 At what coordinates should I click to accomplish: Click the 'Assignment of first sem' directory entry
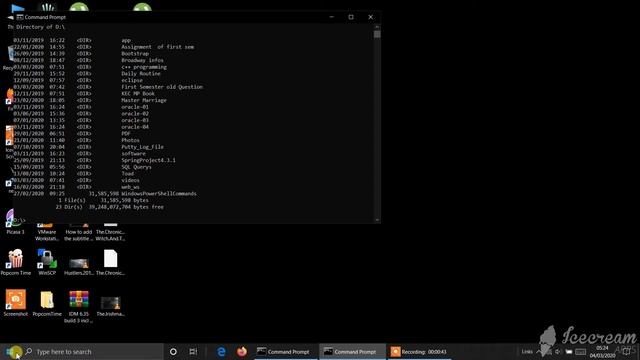(x=158, y=47)
